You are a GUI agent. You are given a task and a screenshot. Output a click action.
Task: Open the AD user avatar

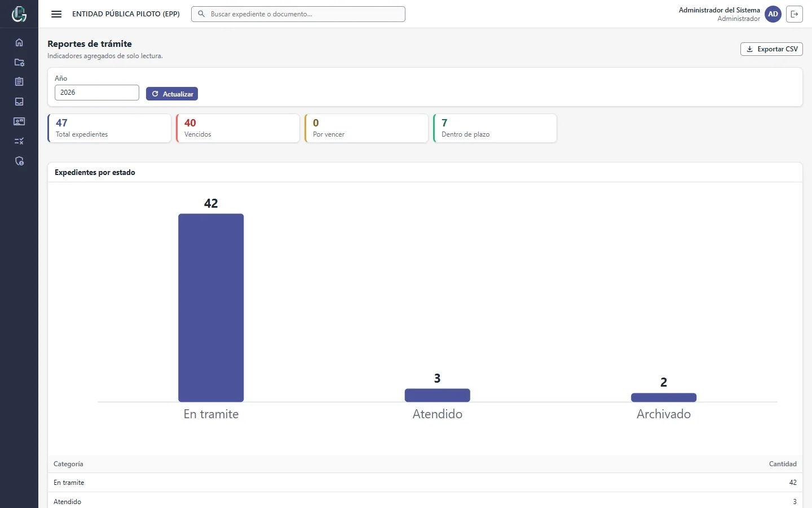tap(773, 14)
